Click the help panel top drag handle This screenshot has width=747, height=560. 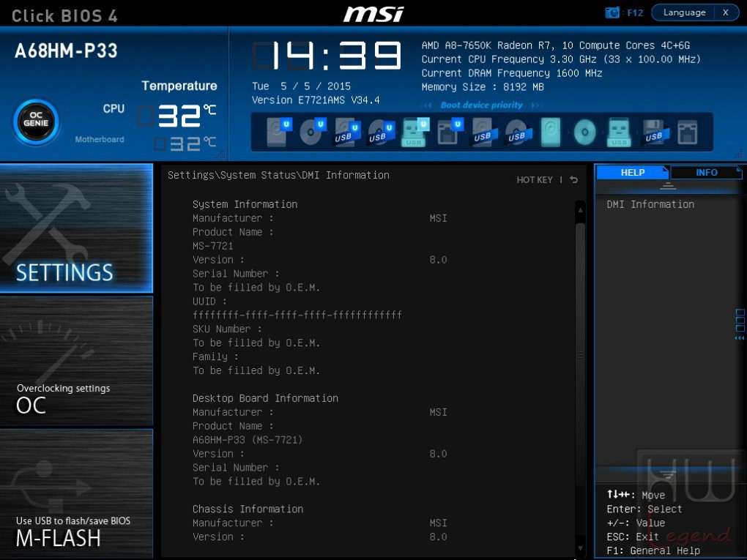668,186
